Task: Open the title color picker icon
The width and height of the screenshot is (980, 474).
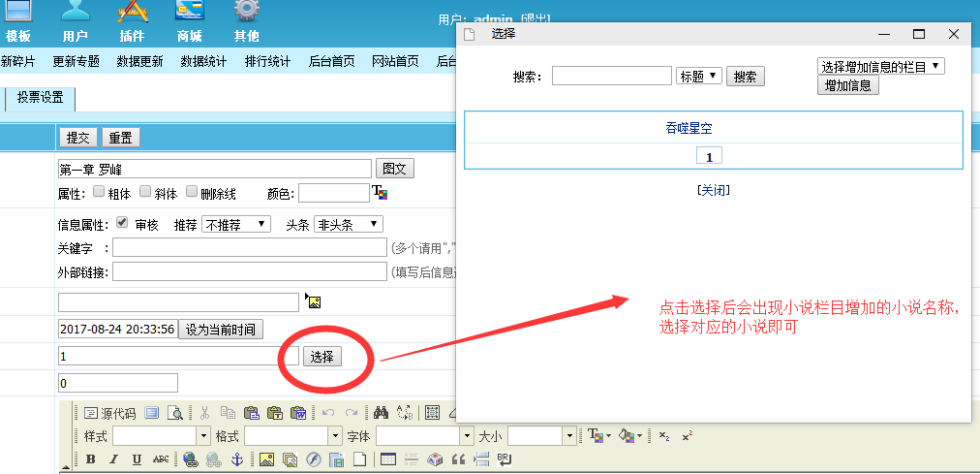Action: 380,193
